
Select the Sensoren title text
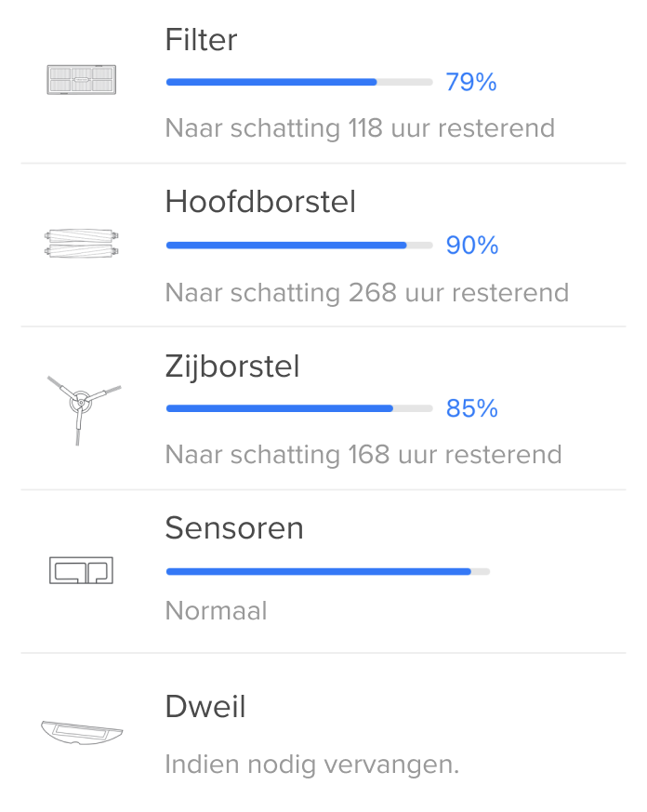click(x=233, y=528)
